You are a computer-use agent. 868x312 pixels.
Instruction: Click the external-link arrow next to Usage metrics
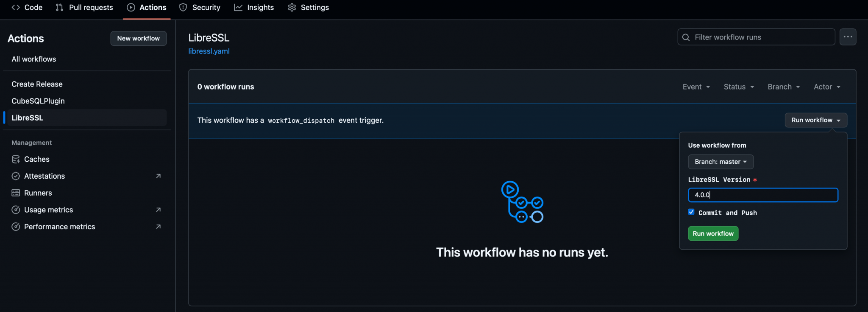(x=158, y=210)
